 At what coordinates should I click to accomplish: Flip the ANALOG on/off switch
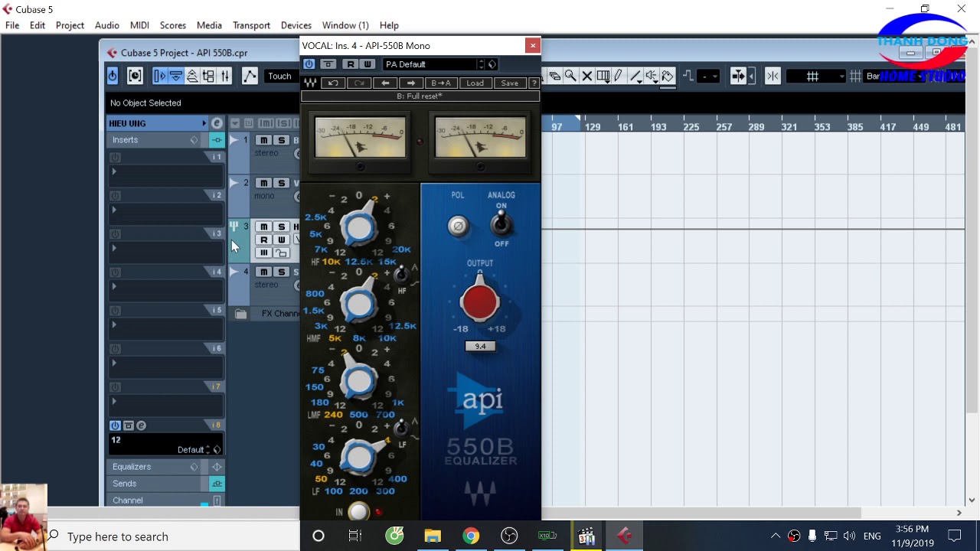coord(501,223)
